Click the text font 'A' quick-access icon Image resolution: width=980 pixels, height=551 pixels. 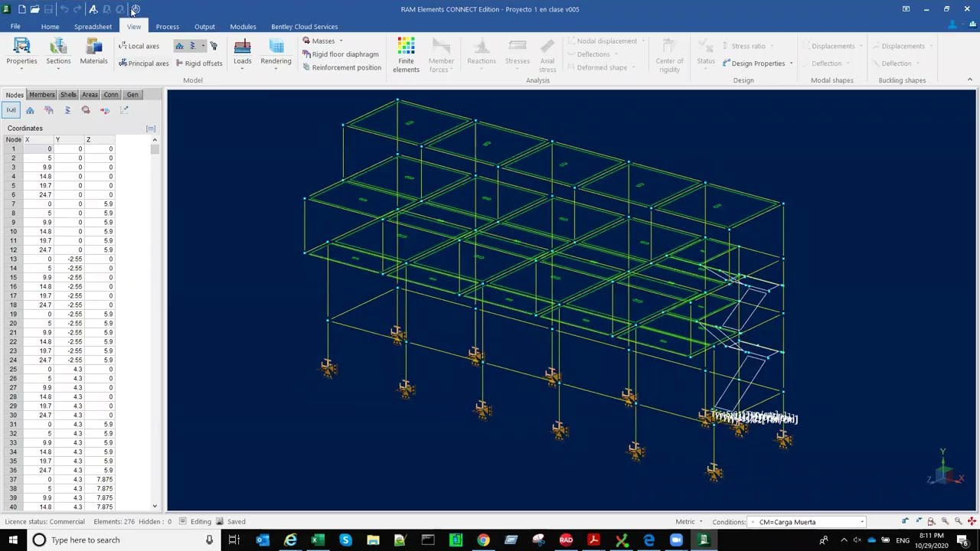point(93,9)
